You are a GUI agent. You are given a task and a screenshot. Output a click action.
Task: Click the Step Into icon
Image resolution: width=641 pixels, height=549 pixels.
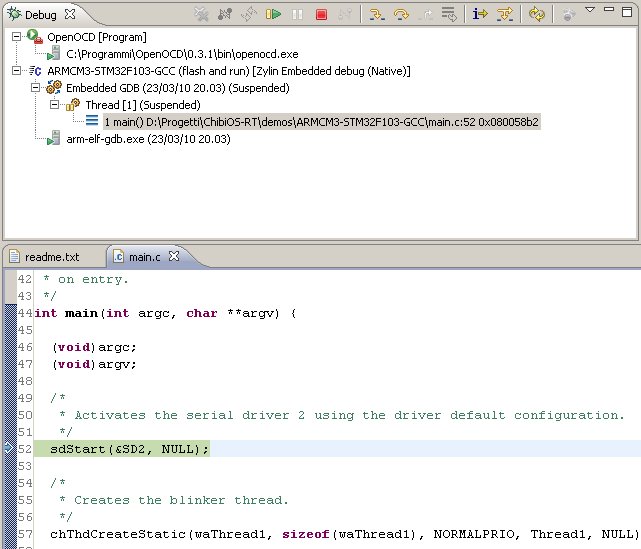[377, 15]
